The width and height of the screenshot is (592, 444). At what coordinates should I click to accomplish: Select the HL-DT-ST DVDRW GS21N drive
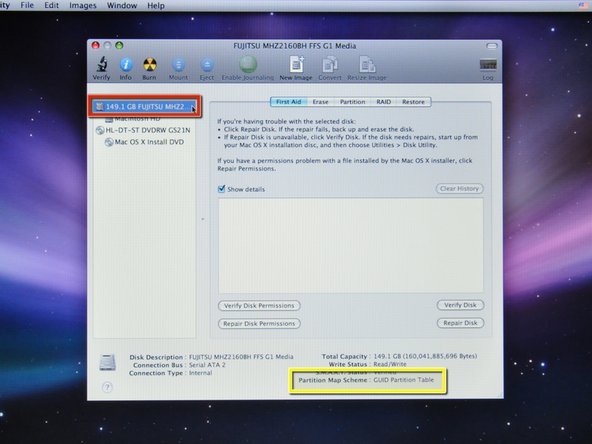point(143,130)
